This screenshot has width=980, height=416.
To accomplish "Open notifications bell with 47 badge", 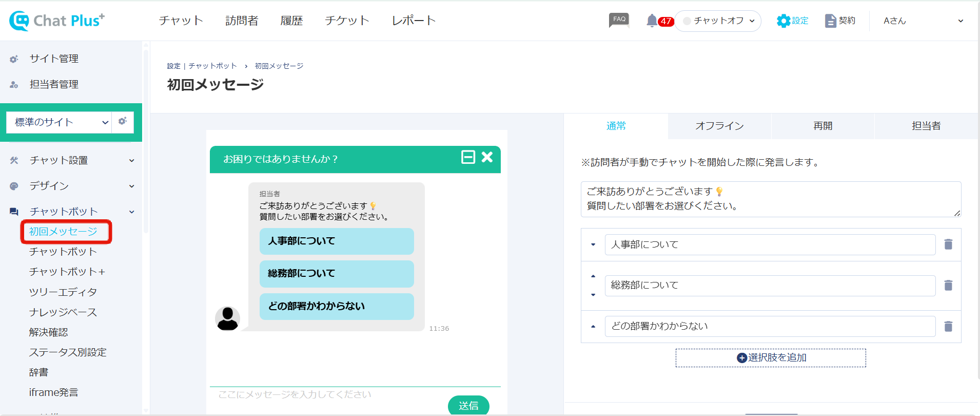I will (x=659, y=21).
